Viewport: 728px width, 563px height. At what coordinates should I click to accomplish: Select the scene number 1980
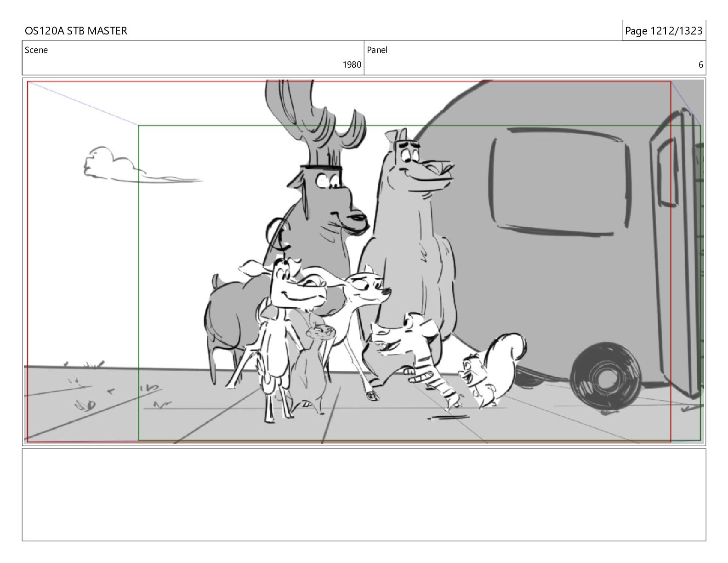[x=352, y=65]
